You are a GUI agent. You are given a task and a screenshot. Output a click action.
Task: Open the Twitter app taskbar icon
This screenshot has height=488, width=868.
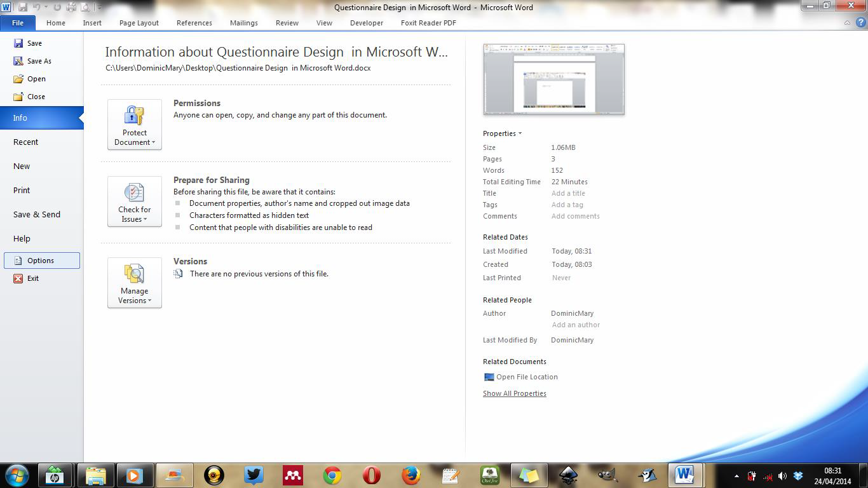[x=254, y=475]
